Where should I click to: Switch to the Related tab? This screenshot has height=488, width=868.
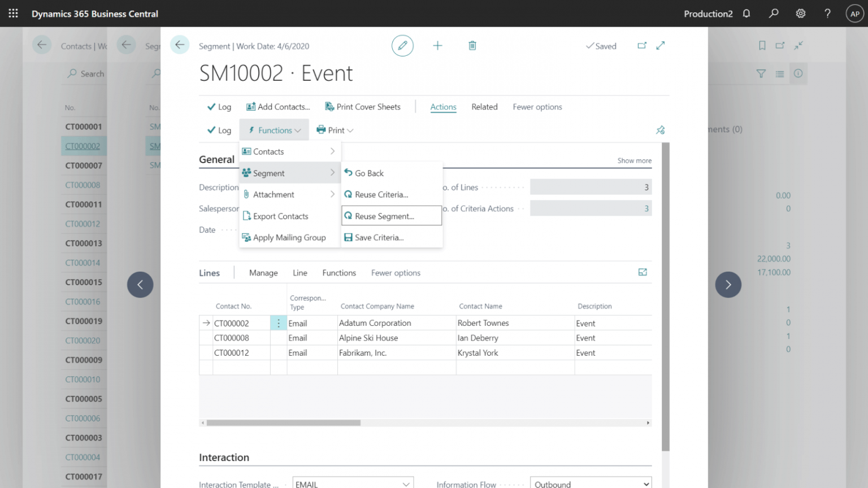coord(484,107)
